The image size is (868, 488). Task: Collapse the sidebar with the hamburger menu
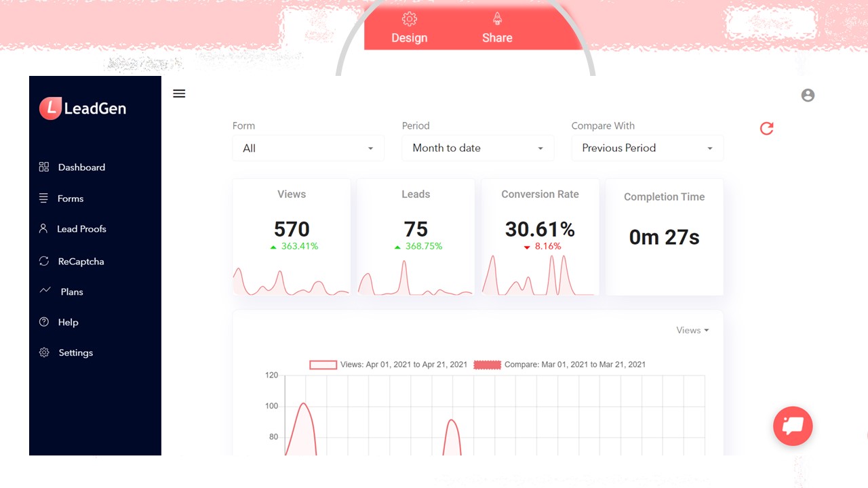point(179,94)
